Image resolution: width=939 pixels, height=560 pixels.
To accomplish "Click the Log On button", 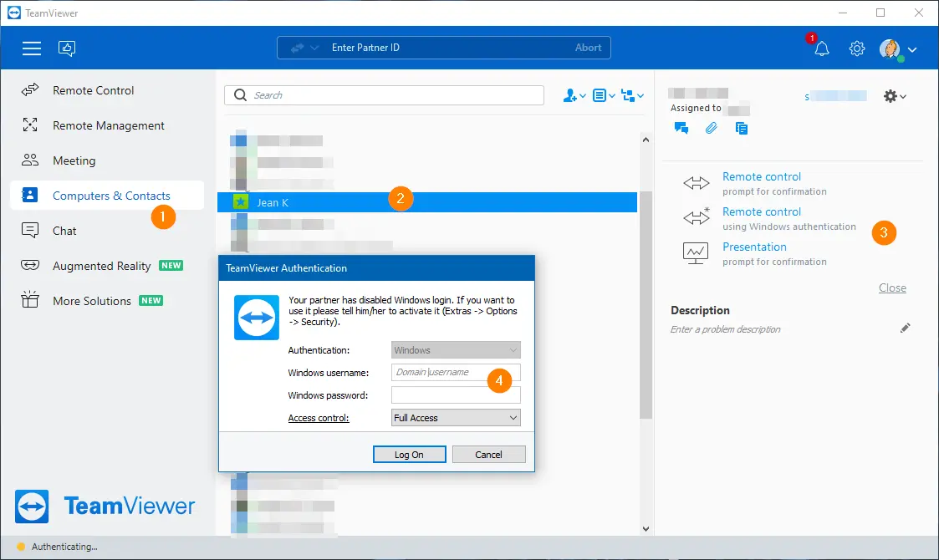I will 409,455.
